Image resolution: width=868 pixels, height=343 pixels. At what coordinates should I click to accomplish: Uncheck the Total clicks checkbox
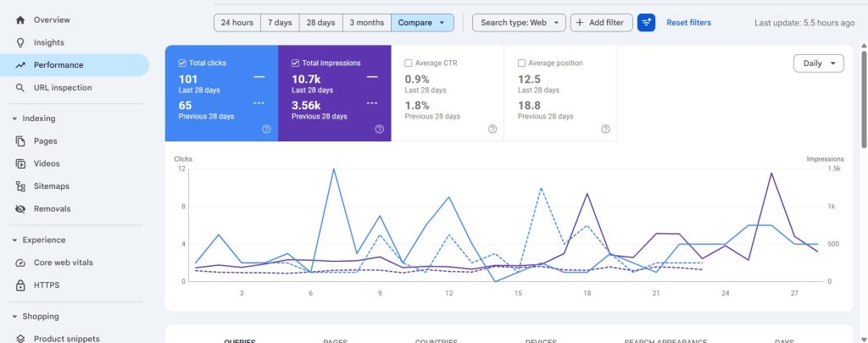click(x=182, y=63)
